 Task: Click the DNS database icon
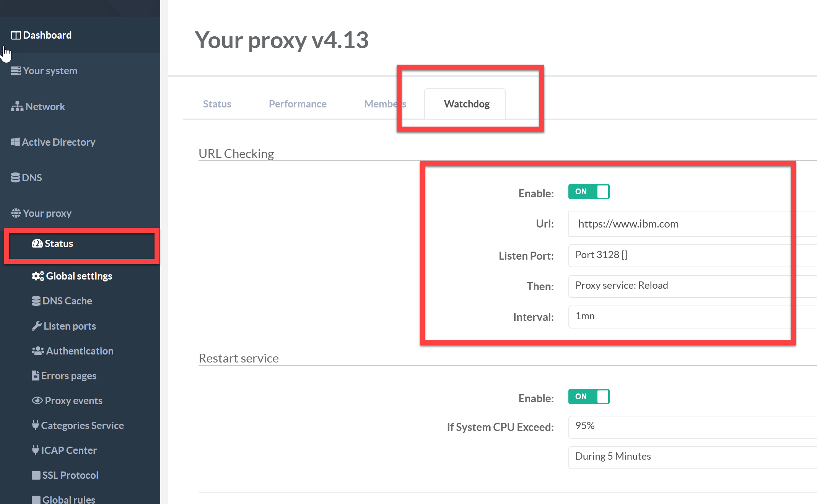pos(15,178)
